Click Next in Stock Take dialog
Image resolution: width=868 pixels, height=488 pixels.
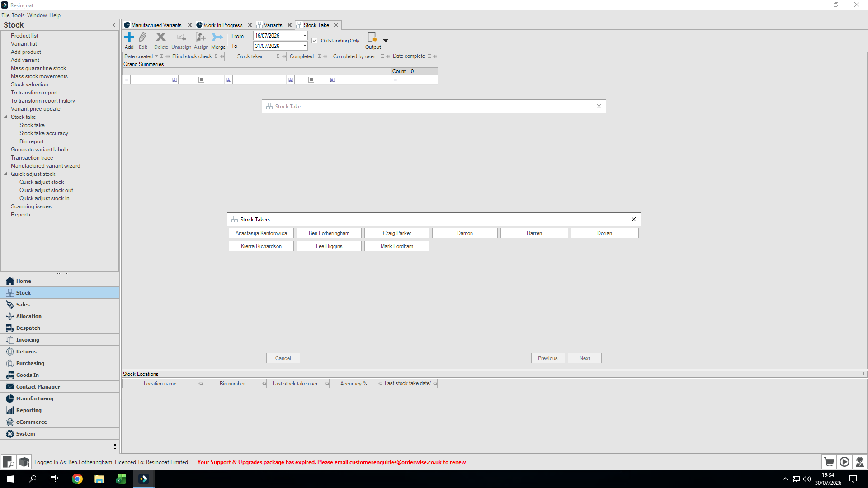[x=585, y=358]
